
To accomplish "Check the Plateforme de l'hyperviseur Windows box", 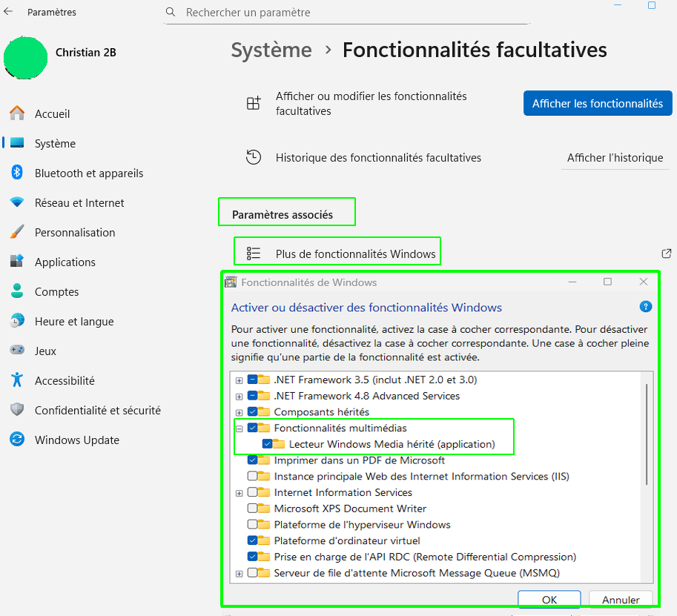I will point(253,524).
